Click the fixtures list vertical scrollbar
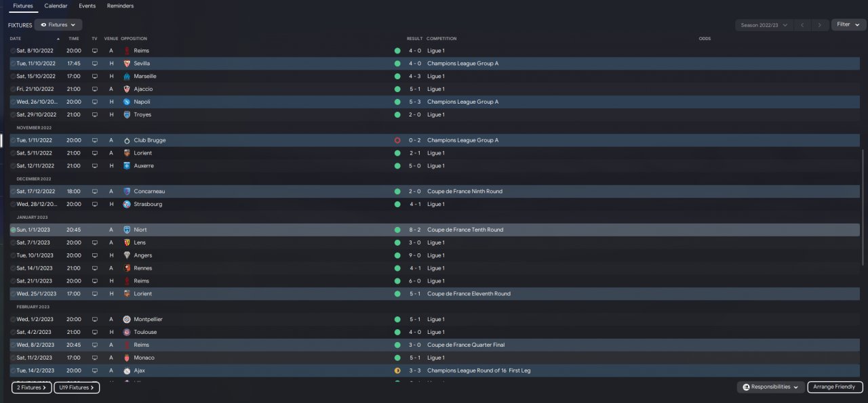Viewport: 868px width, 403px height. (864, 203)
